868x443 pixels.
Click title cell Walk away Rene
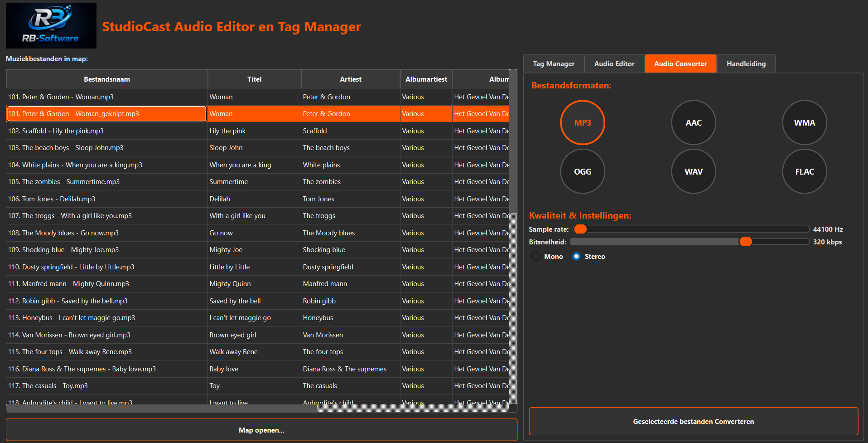[x=254, y=352]
